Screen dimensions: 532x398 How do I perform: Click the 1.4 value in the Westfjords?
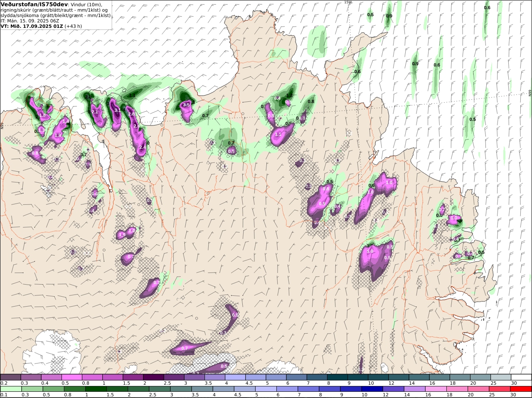click(x=65, y=121)
